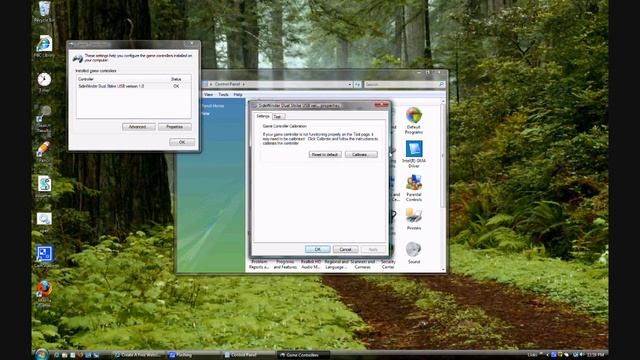Open the Internet Explorer desktop shortcut
This screenshot has height=360, width=640.
click(44, 44)
